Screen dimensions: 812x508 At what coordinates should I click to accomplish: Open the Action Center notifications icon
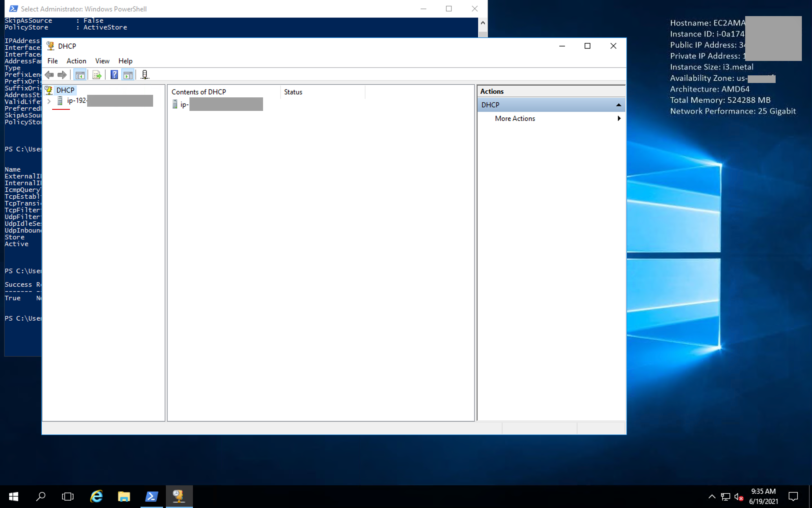(793, 496)
